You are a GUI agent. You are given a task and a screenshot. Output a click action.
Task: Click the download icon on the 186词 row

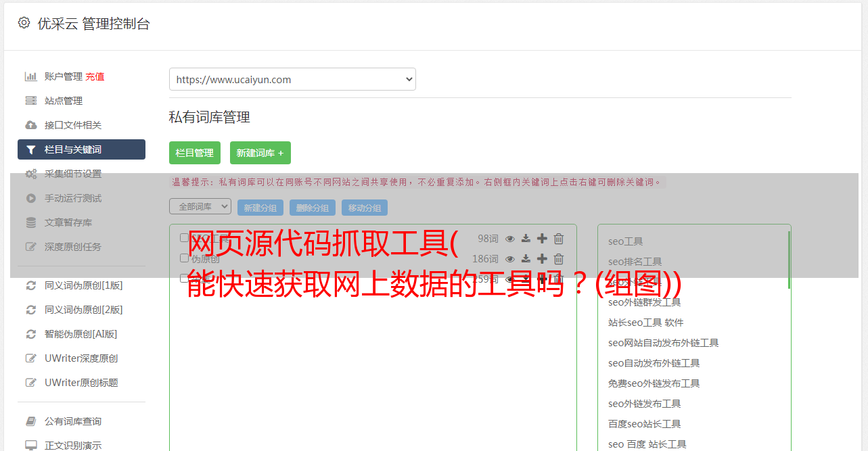[526, 259]
